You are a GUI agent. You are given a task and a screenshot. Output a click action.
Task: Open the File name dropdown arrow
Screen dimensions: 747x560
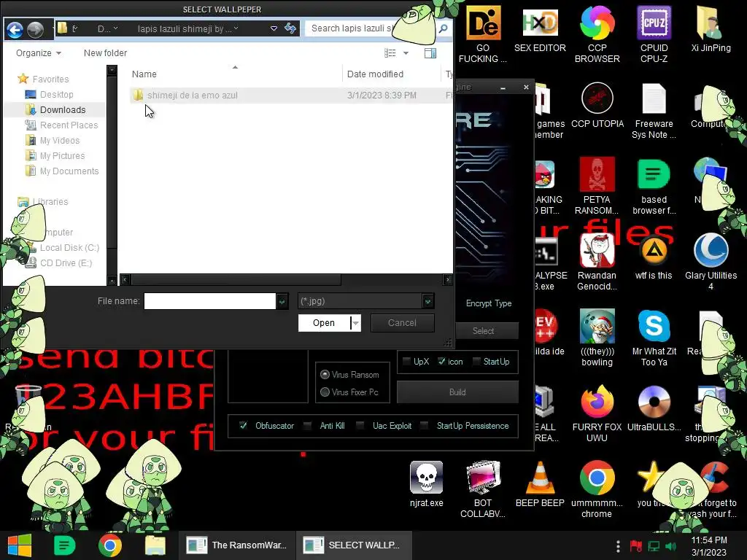[282, 301]
